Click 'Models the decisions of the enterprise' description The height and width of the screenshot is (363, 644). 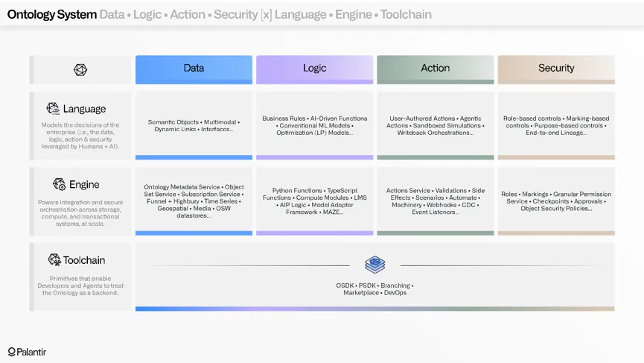coord(80,136)
